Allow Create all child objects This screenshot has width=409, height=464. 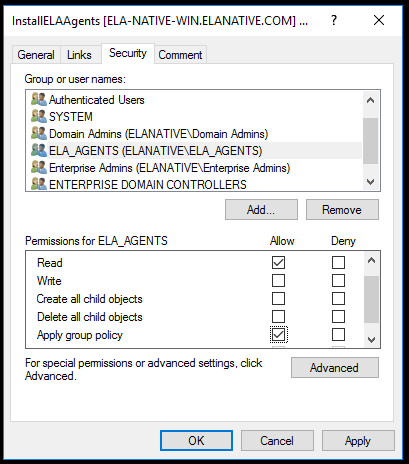278,299
